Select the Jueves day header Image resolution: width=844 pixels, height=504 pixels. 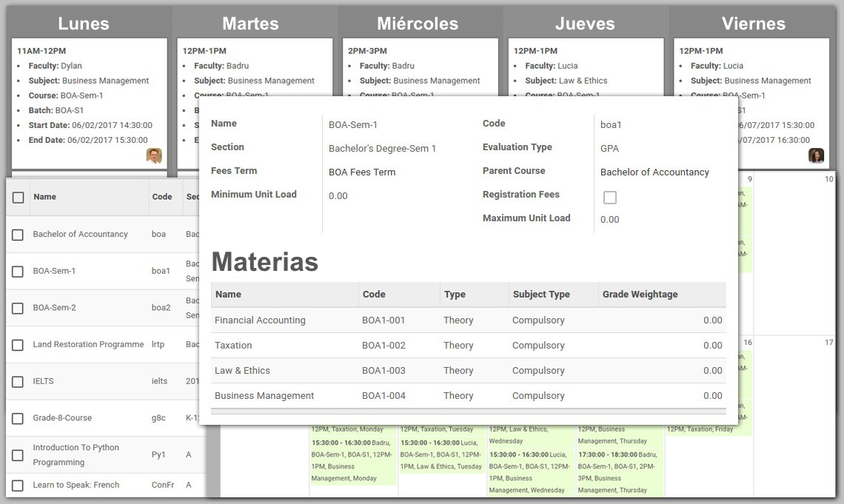585,24
